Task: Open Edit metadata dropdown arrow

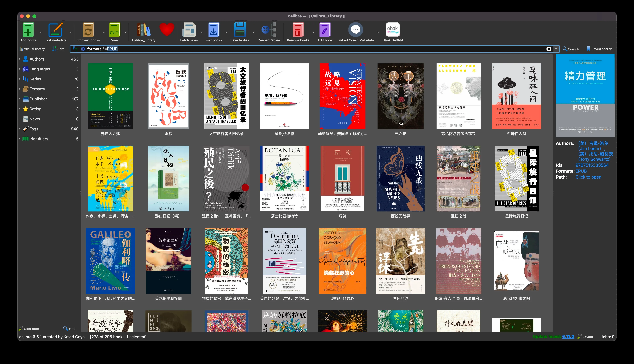Action: point(71,32)
